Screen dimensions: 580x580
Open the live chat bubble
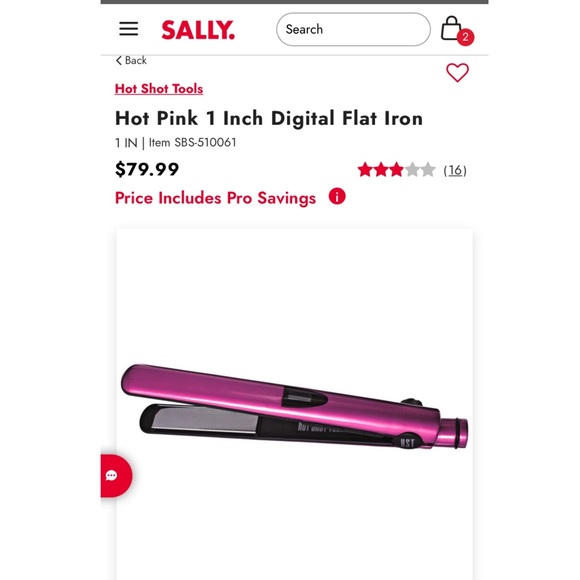pyautogui.click(x=115, y=476)
